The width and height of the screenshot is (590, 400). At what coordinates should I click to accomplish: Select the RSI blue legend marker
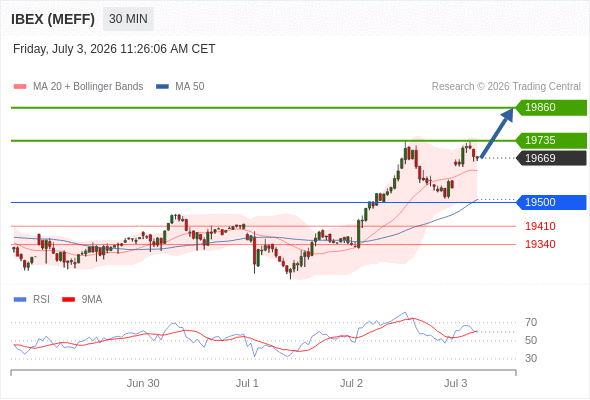20,300
